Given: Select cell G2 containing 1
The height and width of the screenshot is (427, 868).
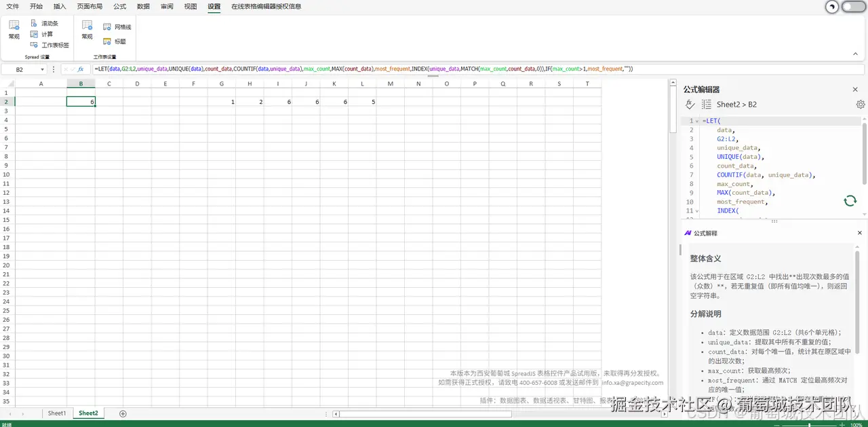Looking at the screenshot, I should (x=222, y=102).
